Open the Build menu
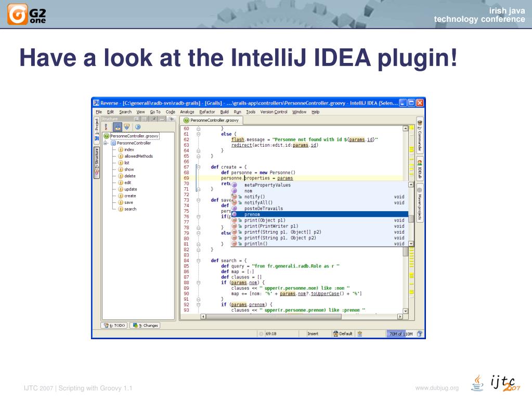The width and height of the screenshot is (532, 399). click(224, 112)
